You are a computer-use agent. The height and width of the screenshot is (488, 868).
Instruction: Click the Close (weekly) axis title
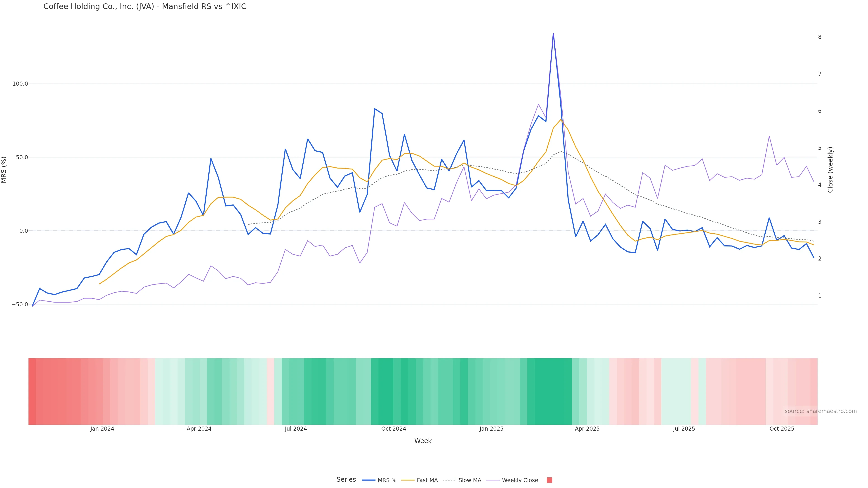point(830,170)
